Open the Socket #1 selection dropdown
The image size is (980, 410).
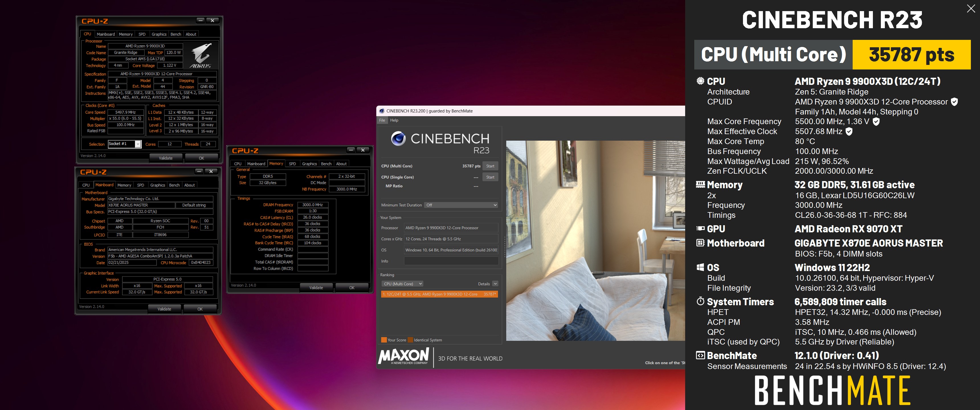138,144
